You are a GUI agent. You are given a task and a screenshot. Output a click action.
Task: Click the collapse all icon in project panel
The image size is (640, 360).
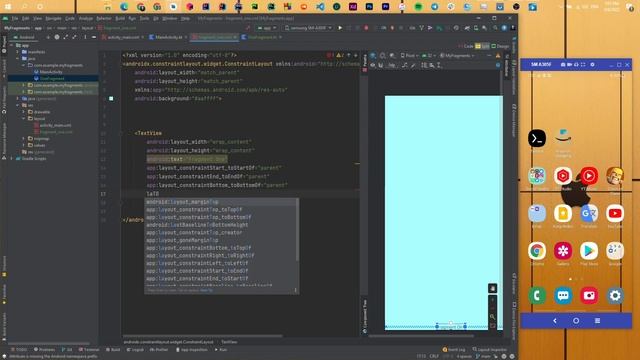click(74, 37)
